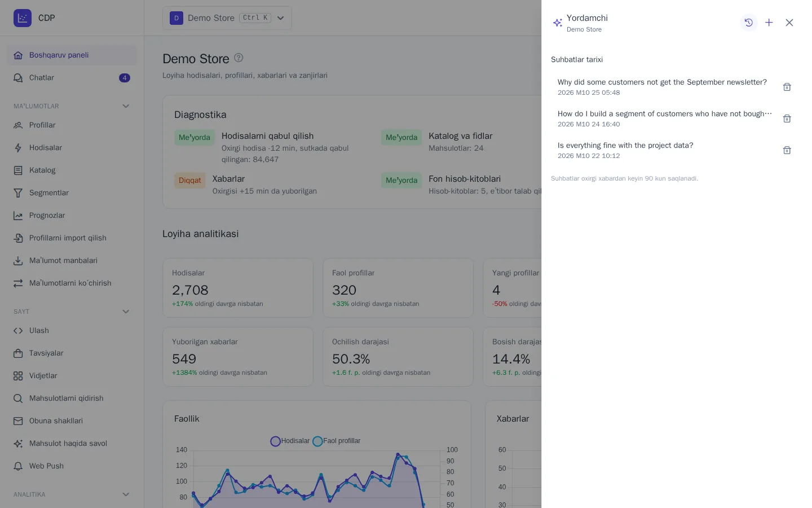Open the September newsletter conversation
The height and width of the screenshot is (508, 812).
(664, 87)
